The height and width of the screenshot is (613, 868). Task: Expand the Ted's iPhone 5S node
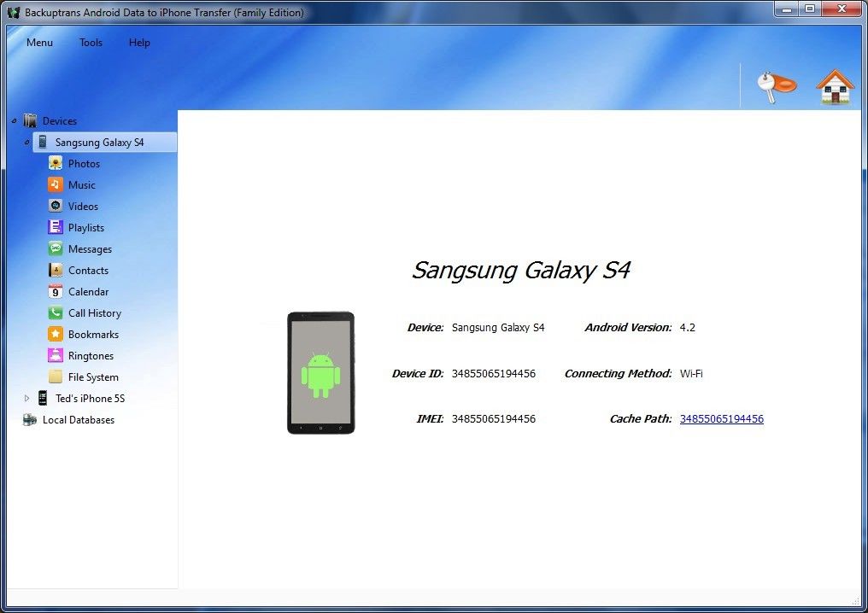[26, 399]
